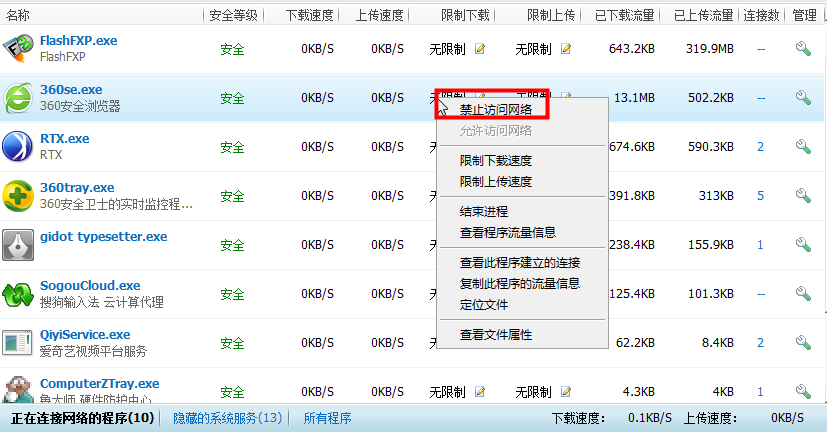The height and width of the screenshot is (432, 827).
Task: Open QiyiService.exe program name link
Action: (x=85, y=335)
